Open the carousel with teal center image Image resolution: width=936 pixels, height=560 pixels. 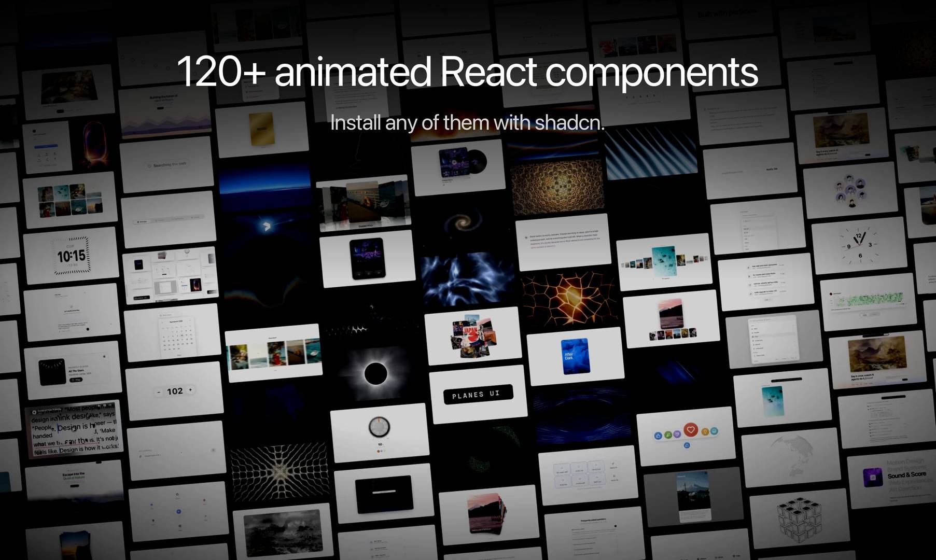pyautogui.click(x=664, y=261)
